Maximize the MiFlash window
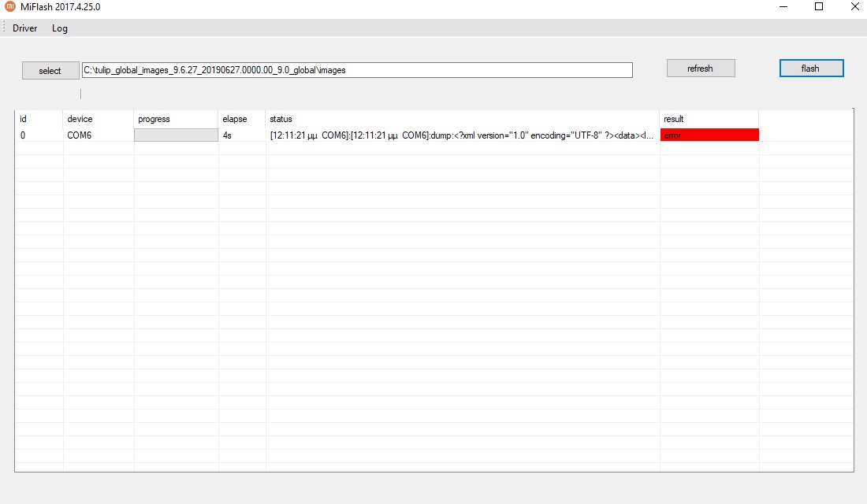This screenshot has height=504, width=867. (x=819, y=7)
